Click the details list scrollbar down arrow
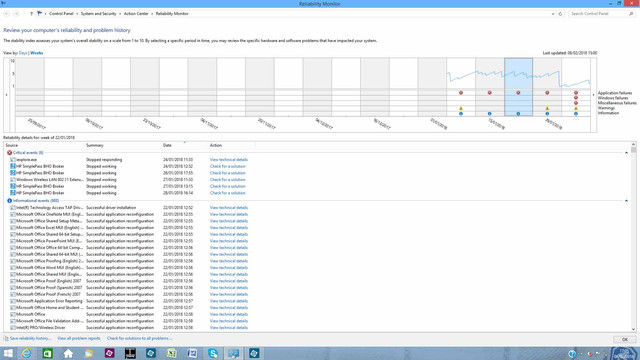Image resolution: width=640 pixels, height=360 pixels. point(633,329)
